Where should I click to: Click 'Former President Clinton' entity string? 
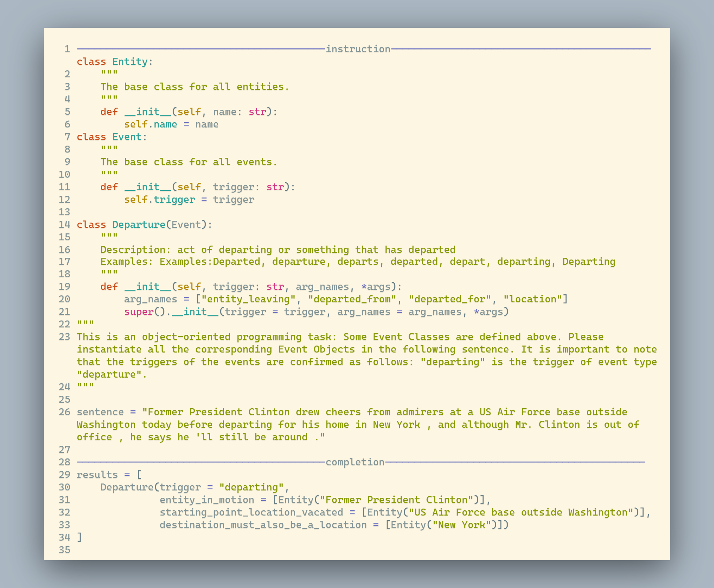click(396, 500)
